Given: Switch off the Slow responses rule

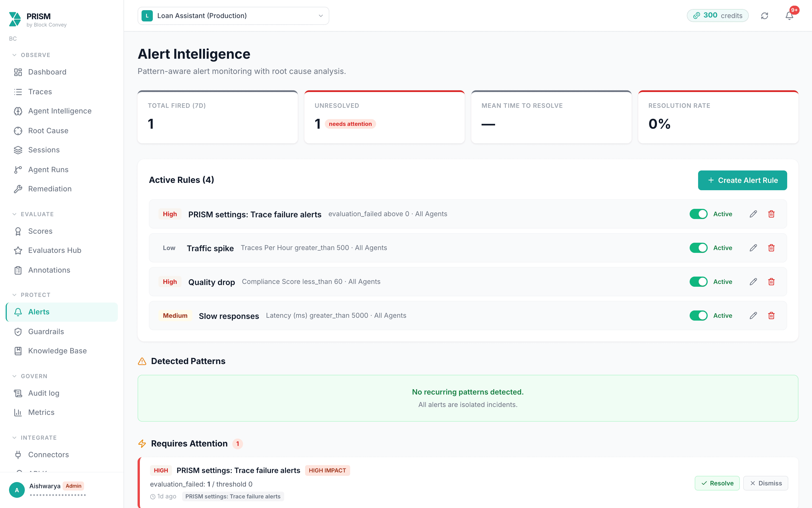Looking at the screenshot, I should [x=699, y=316].
